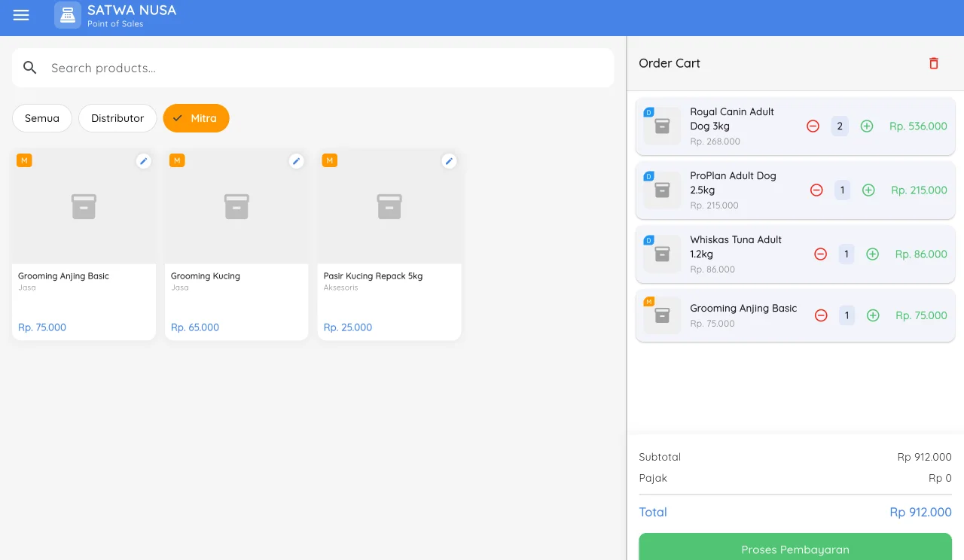This screenshot has width=964, height=560.
Task: Edit the Grooming Kucing product
Action: click(297, 161)
